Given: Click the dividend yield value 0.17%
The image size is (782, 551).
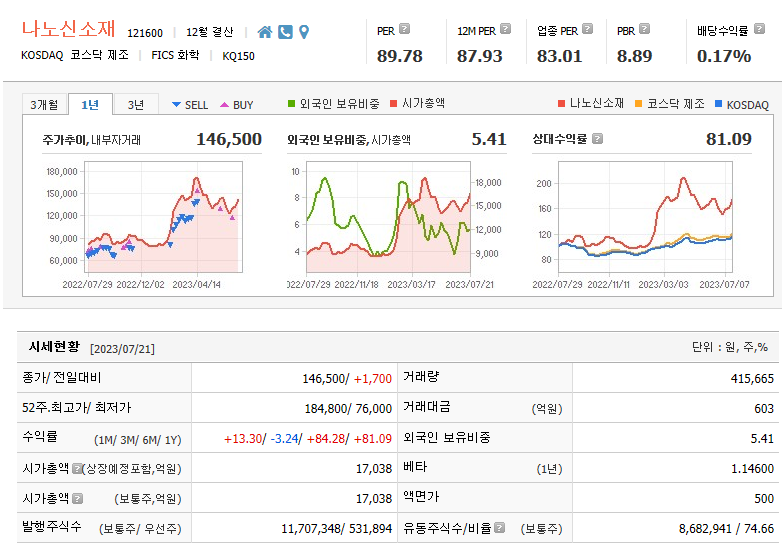Looking at the screenshot, I should pos(724,56).
